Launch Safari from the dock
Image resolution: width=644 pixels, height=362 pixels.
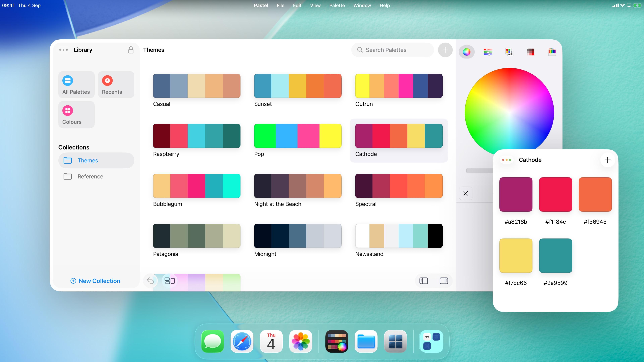coord(242,341)
